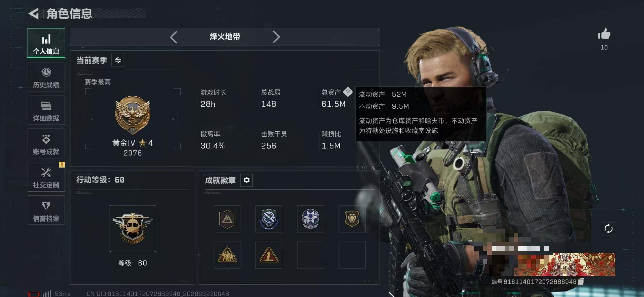Open the 详细数据 tab
The width and height of the screenshot is (644, 297).
click(x=46, y=110)
